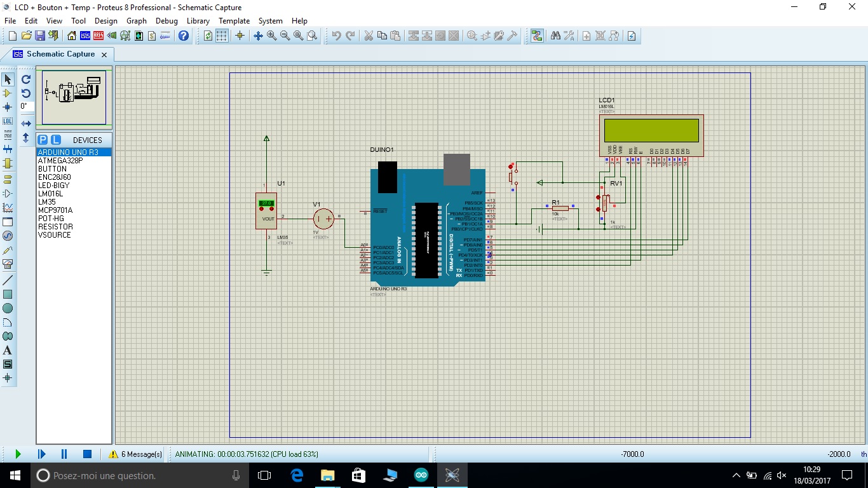
Task: Close the Schematic Capture tab
Action: 104,55
